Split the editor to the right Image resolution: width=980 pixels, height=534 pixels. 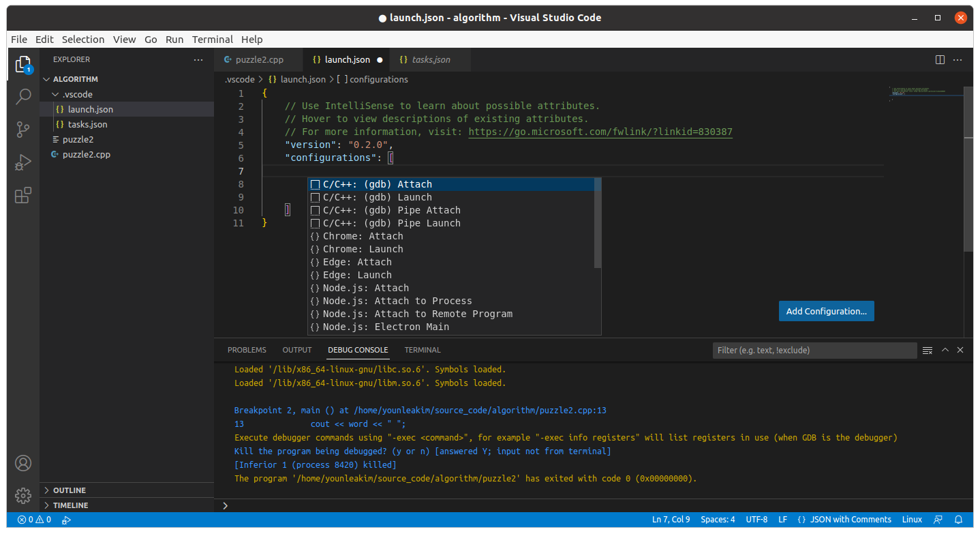940,60
